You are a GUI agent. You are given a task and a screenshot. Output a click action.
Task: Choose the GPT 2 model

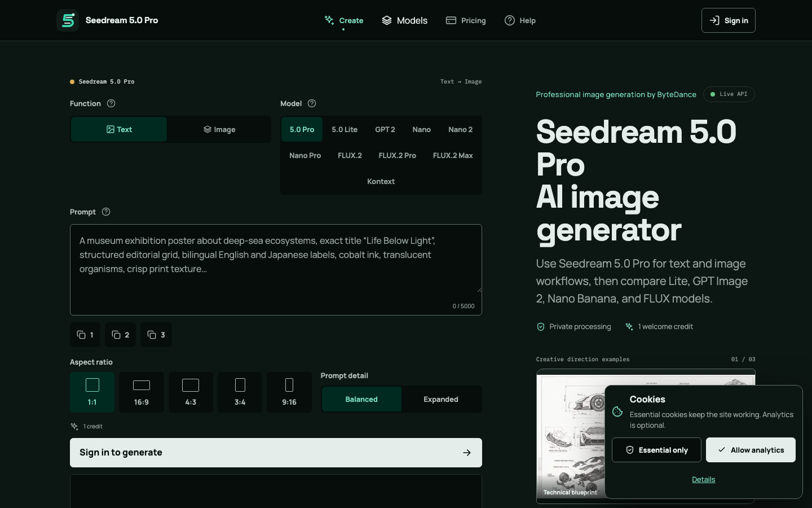pyautogui.click(x=385, y=129)
